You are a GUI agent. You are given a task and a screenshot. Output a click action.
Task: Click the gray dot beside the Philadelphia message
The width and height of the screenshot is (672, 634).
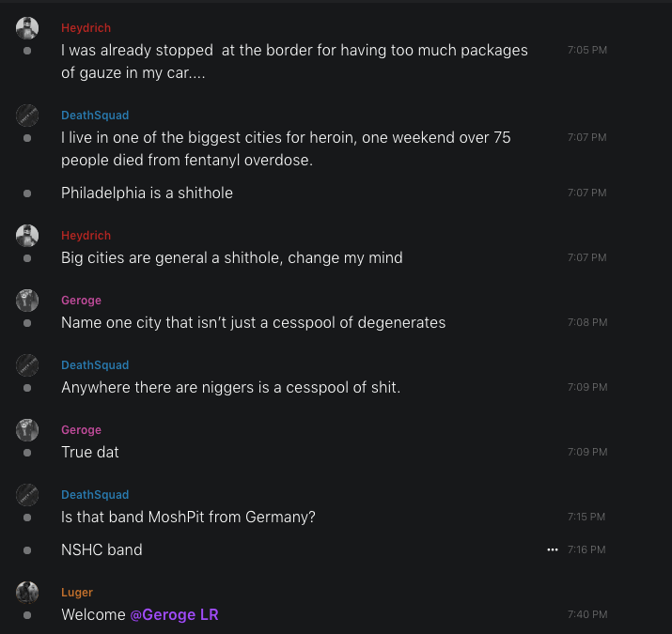click(27, 193)
